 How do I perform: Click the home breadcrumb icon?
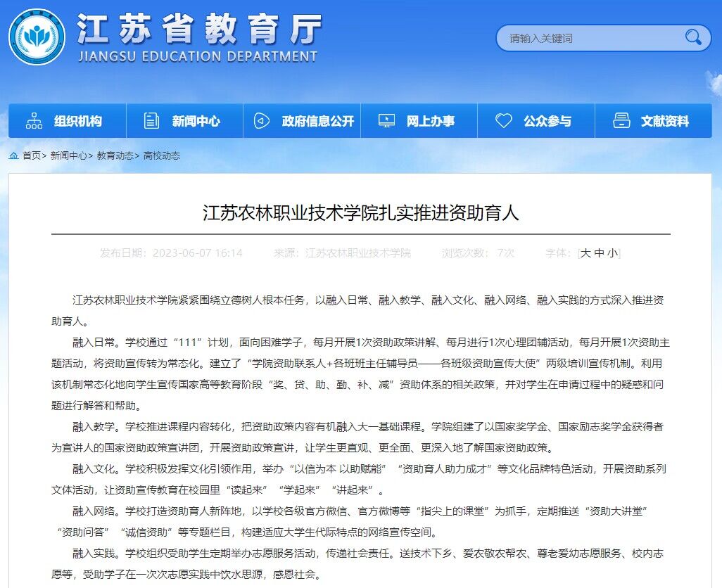pos(14,155)
